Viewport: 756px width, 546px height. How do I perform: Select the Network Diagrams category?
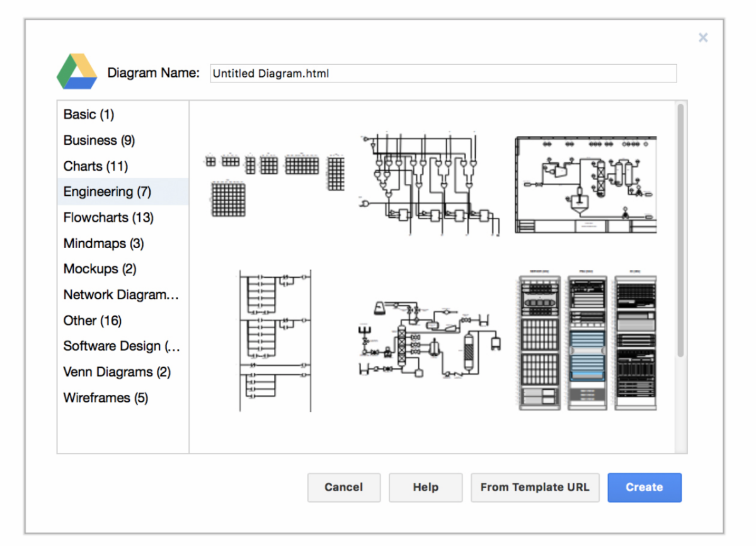point(121,295)
